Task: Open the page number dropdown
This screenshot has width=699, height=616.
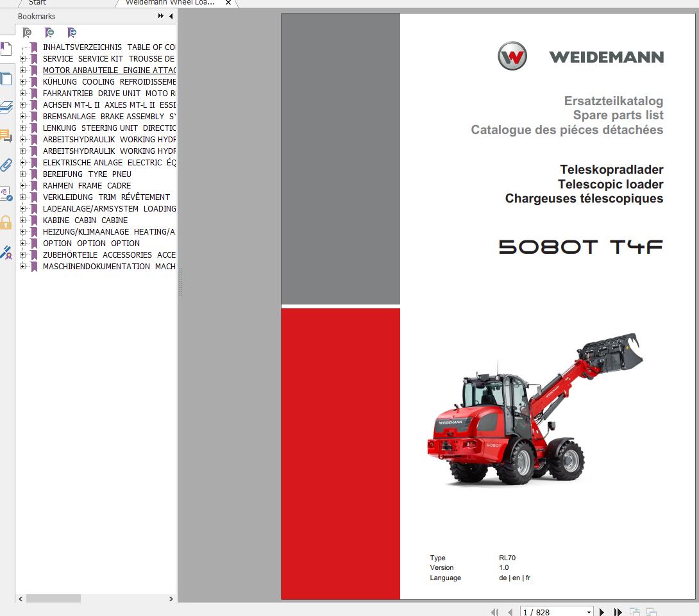Action: (589, 612)
